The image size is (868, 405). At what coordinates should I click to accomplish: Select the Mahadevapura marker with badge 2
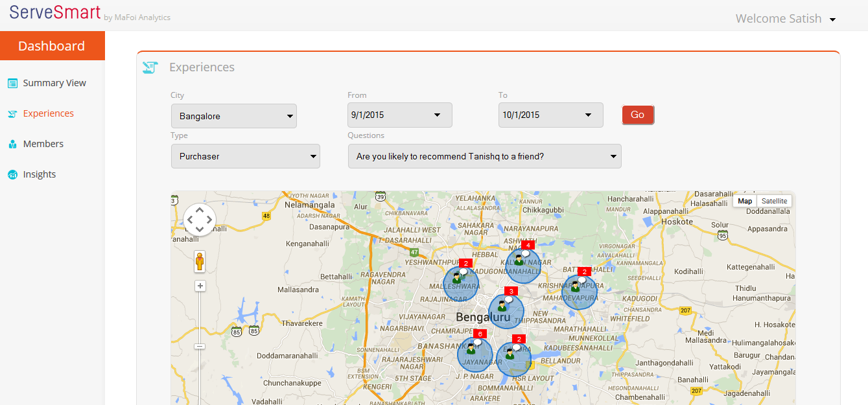(580, 292)
